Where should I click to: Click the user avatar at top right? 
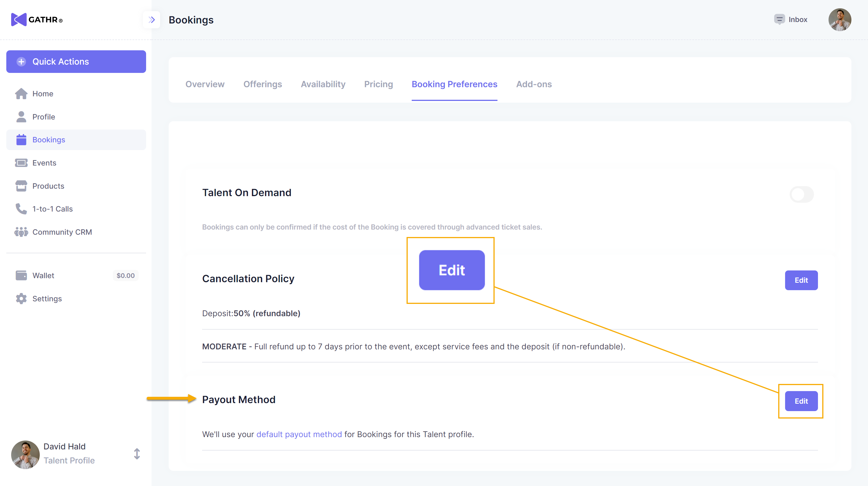839,19
